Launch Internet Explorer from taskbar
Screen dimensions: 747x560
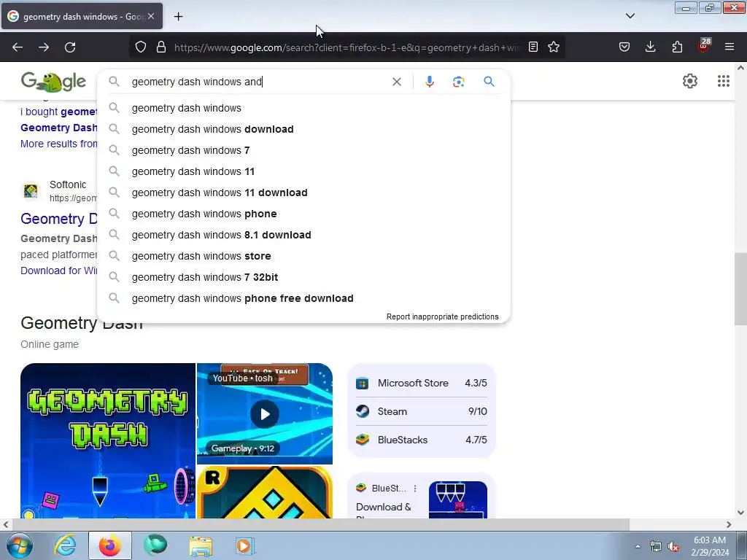pos(65,545)
